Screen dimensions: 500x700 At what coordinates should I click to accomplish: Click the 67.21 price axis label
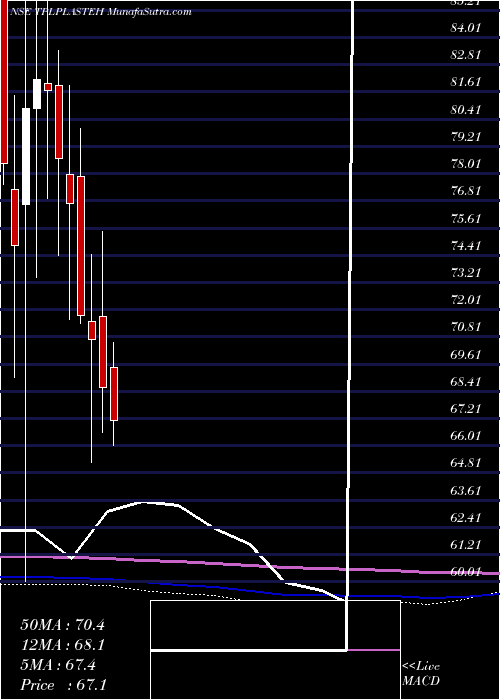click(x=466, y=408)
